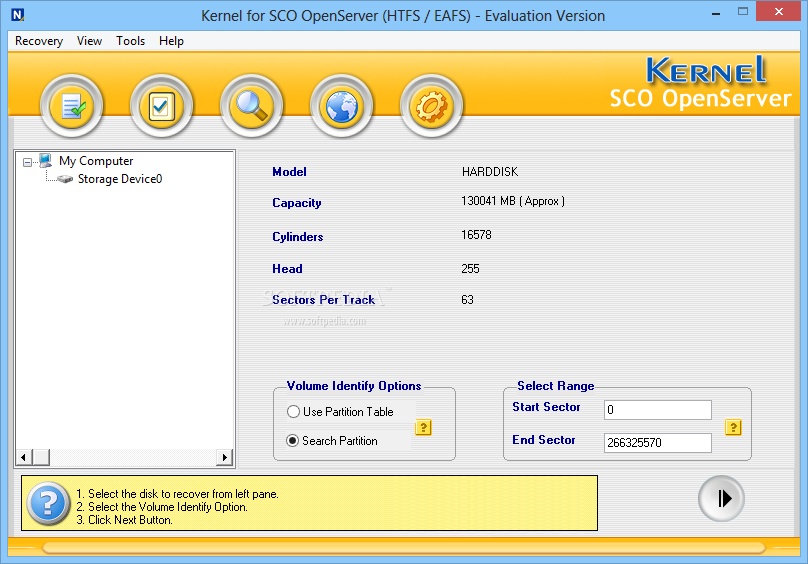Click right arrow of tree scrollbar
The image size is (808, 564).
click(225, 457)
